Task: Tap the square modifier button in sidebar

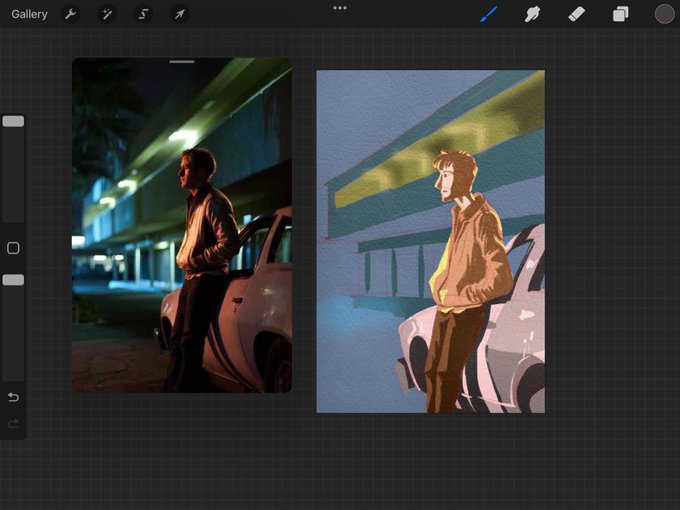Action: point(13,248)
